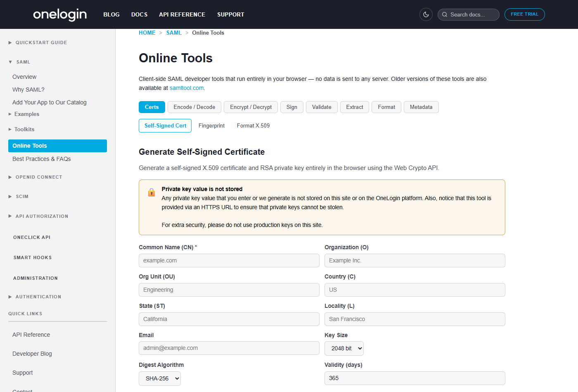Expand Examples in sidebar
The height and width of the screenshot is (392, 578).
point(24,114)
